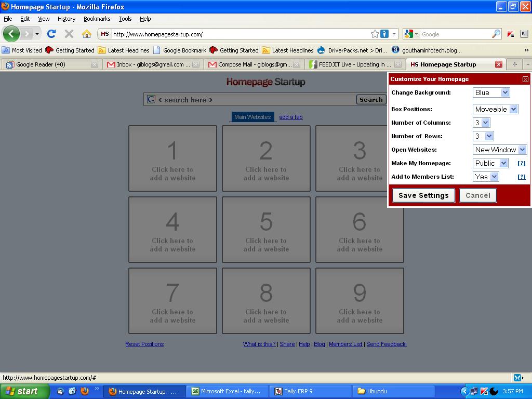Click the magnifier search icon in Google box
Viewport: 532px width, 399px height.
point(496,34)
